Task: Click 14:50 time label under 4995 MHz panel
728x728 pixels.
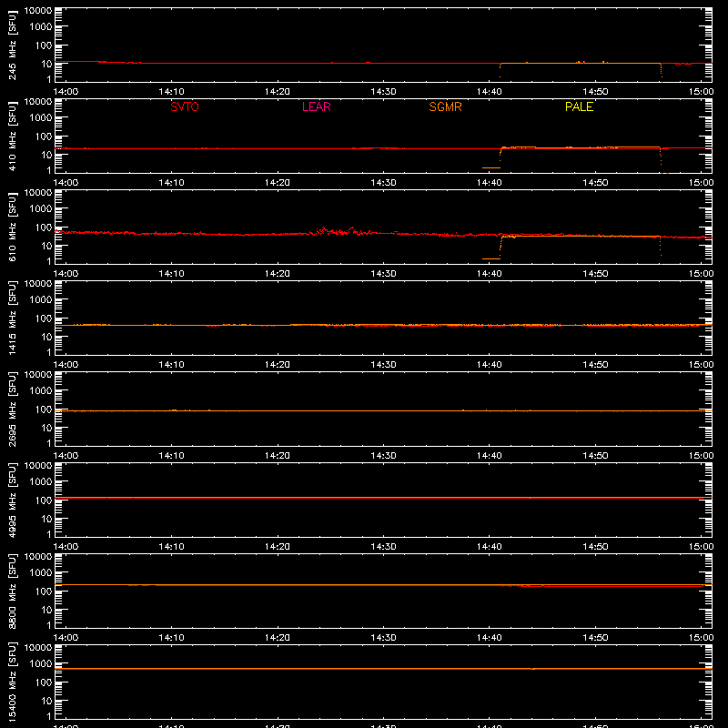Action: (595, 547)
